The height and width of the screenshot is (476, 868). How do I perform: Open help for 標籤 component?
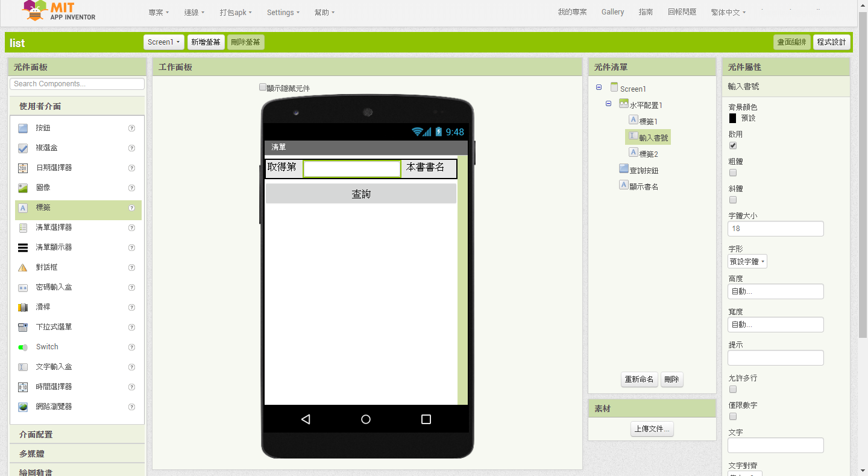coord(131,208)
